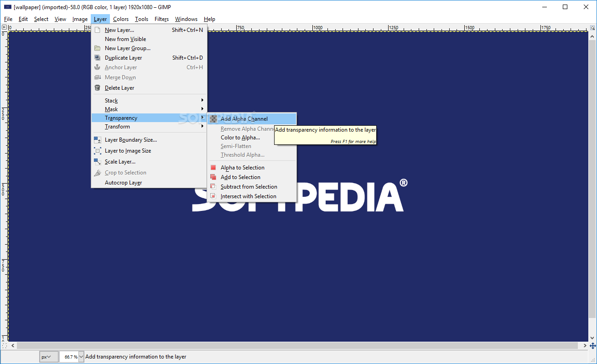The width and height of the screenshot is (597, 364).
Task: Click the Add to Selection icon
Action: coord(213,177)
